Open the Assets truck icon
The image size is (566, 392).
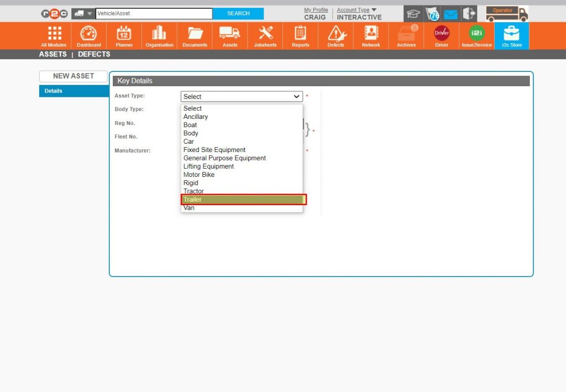(x=229, y=35)
